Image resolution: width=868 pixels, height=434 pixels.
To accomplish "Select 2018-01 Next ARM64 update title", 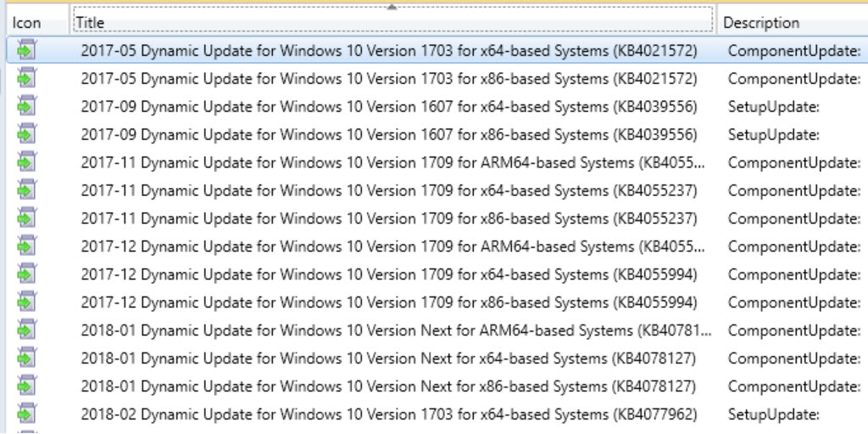I will coord(397,330).
